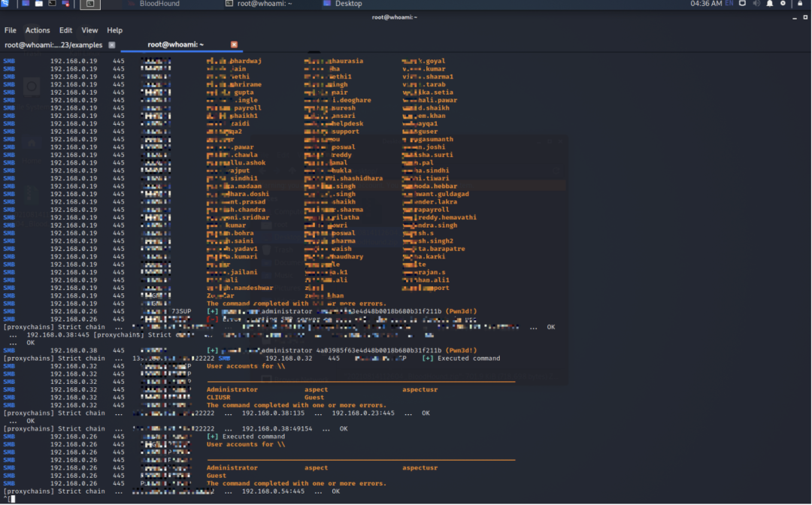Click the EN keyboard layout indicator
Viewport: 812px width, 505px height.
pos(729,4)
